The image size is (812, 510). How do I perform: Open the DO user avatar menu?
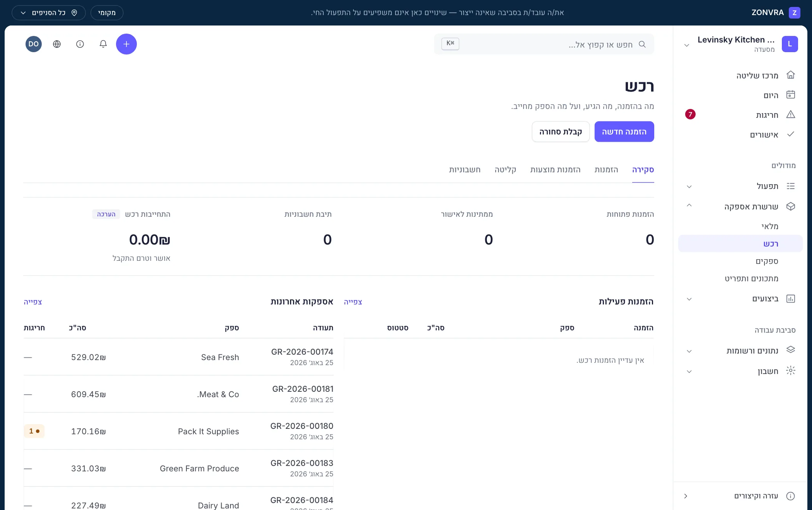pos(34,44)
